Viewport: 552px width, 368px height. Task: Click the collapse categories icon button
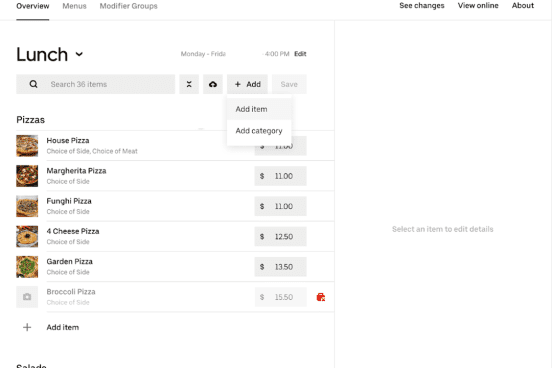[189, 84]
